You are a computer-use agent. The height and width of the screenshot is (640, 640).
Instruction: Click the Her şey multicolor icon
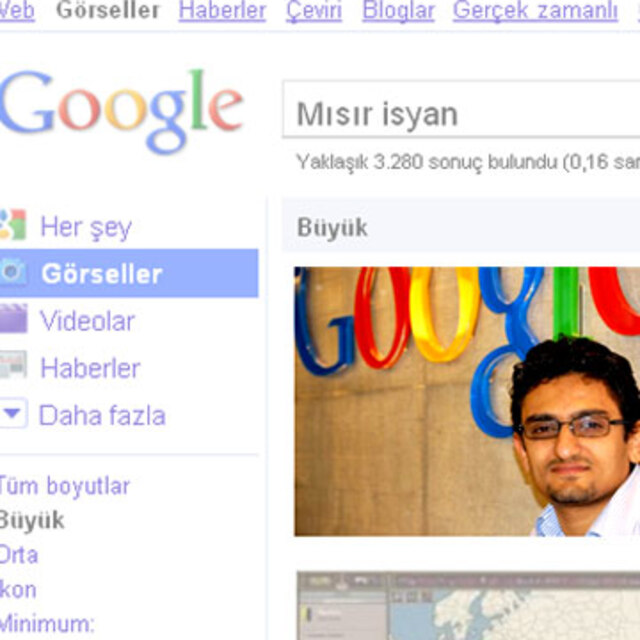point(13,224)
